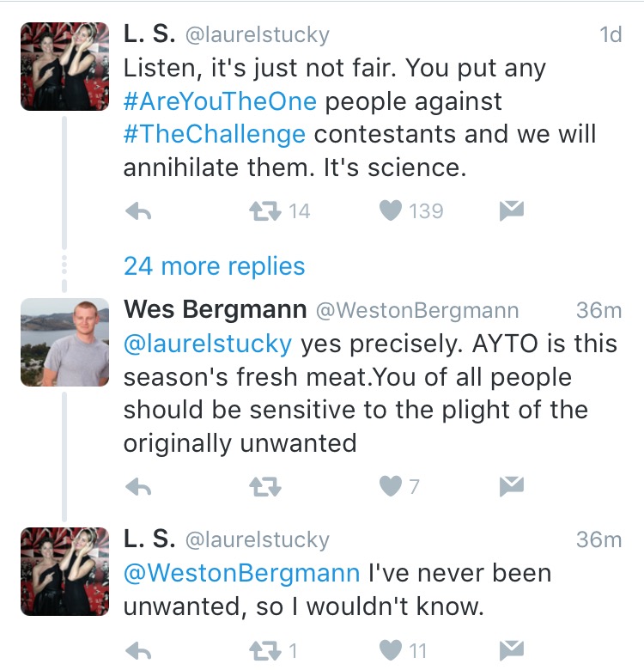Message icon under the last tweet
Viewport: 644px width, 670px height.
click(x=512, y=651)
